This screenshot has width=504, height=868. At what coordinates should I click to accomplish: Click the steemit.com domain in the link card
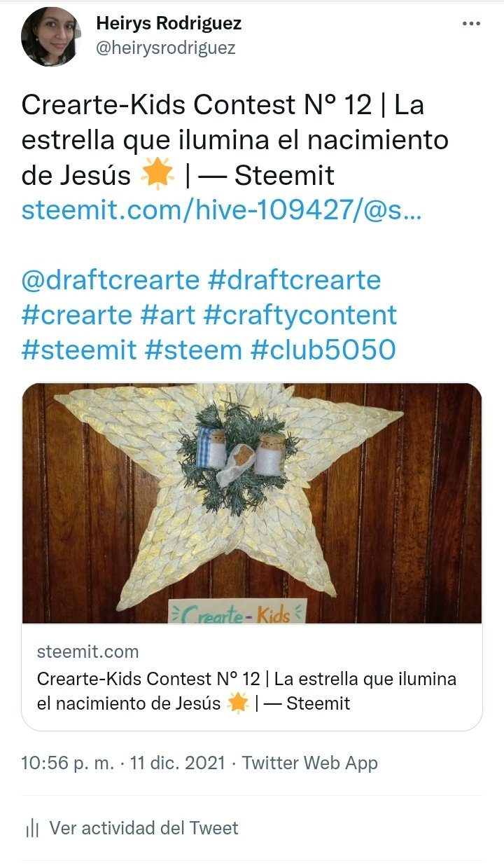(87, 652)
